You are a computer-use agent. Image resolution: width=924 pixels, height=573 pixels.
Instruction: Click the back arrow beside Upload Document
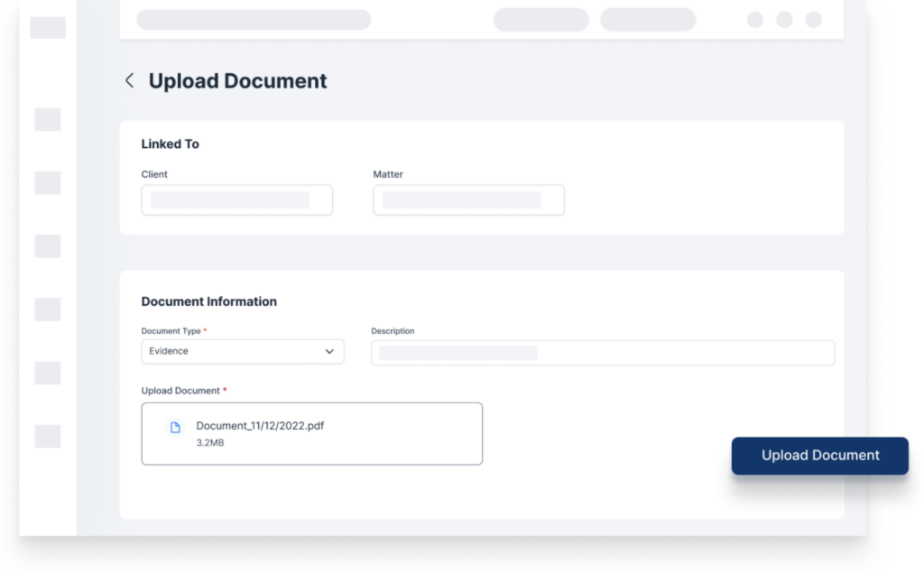tap(129, 81)
